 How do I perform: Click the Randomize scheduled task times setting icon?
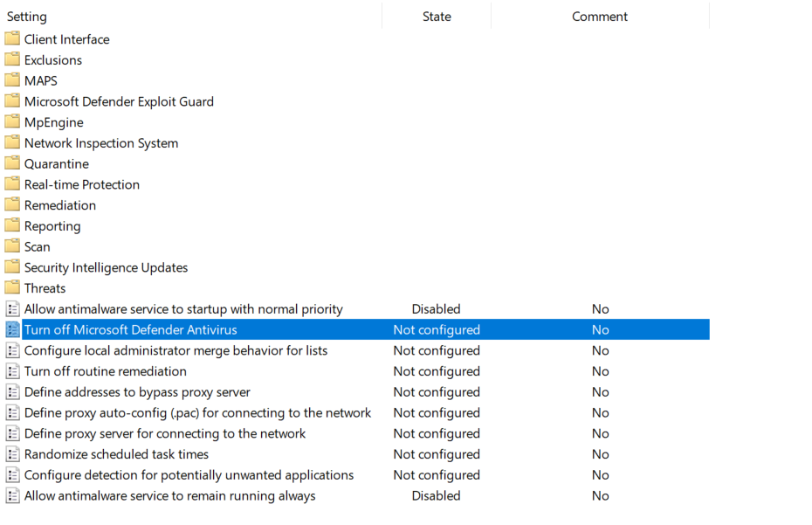[x=13, y=454]
